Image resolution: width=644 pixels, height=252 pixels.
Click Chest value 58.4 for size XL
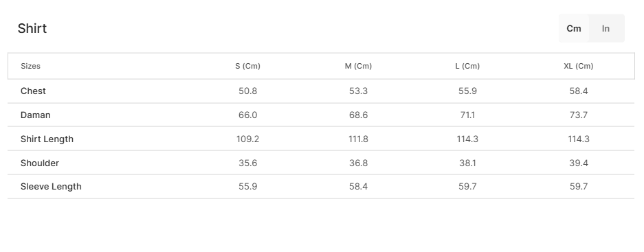[578, 91]
